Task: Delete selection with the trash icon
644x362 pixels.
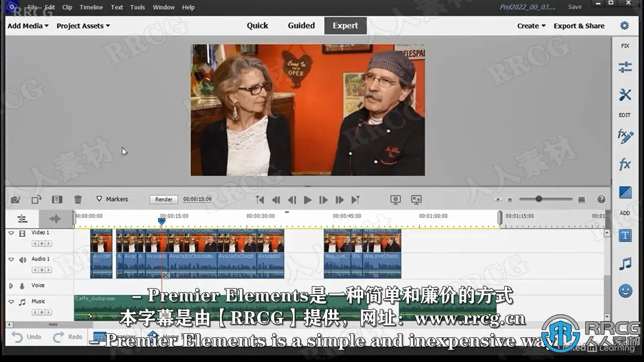Action: (78, 200)
